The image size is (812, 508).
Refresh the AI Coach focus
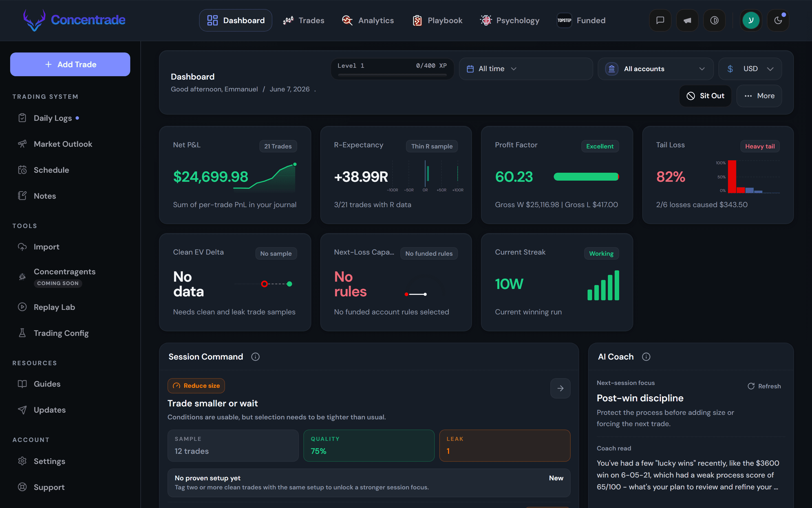tap(764, 386)
